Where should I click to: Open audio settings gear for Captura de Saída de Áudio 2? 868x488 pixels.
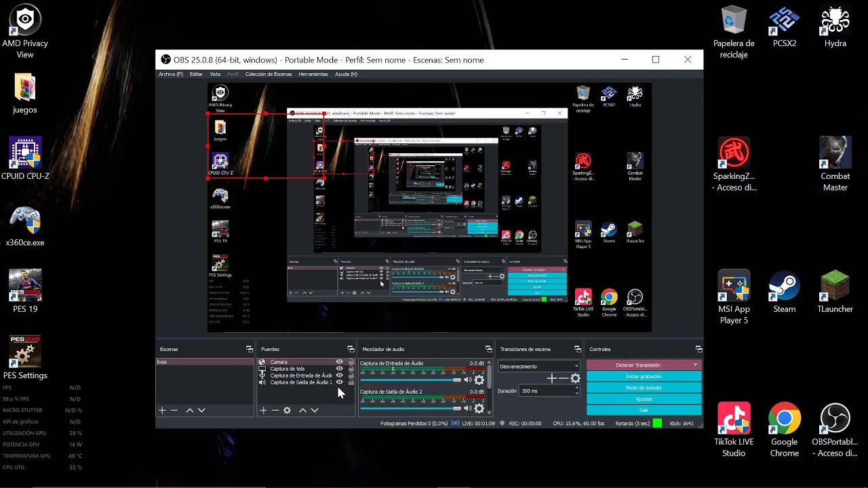click(x=479, y=408)
